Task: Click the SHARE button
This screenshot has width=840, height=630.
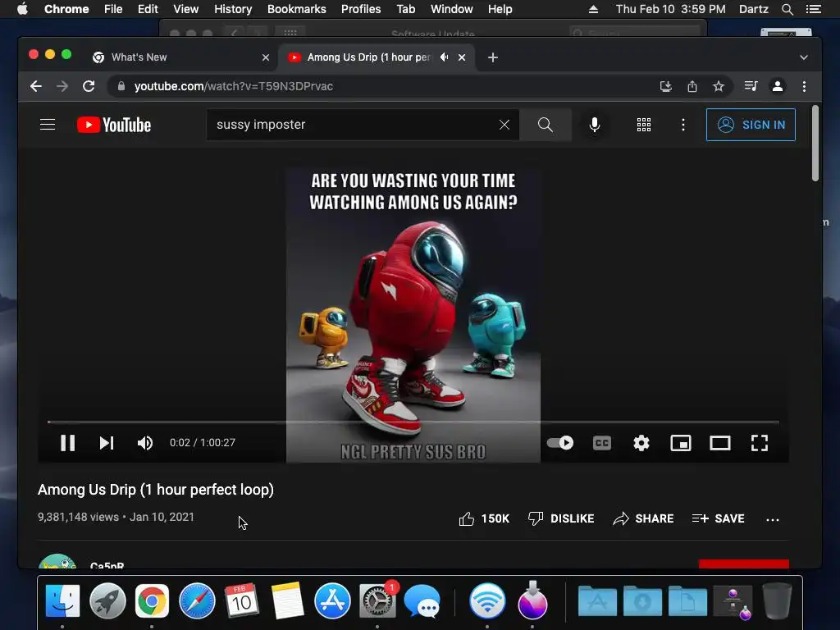Action: [x=643, y=518]
